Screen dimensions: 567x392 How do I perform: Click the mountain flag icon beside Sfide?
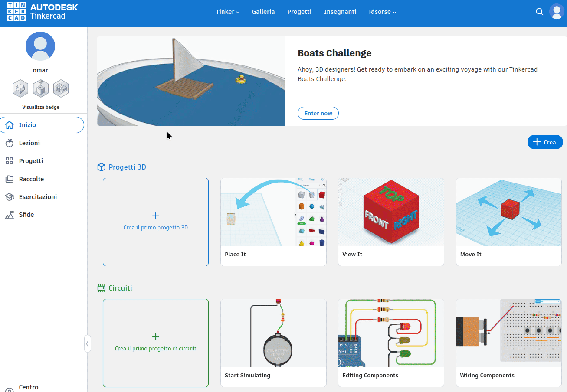10,215
